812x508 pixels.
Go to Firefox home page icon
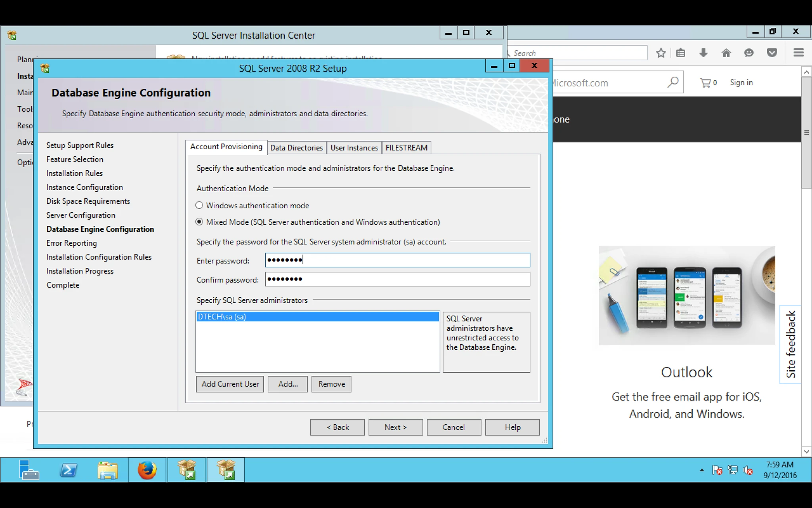click(x=726, y=53)
